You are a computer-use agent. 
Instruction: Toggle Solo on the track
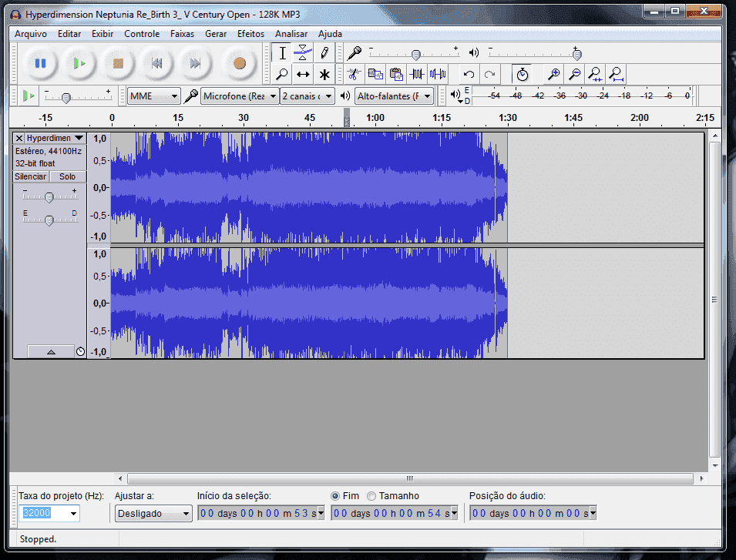click(x=67, y=176)
